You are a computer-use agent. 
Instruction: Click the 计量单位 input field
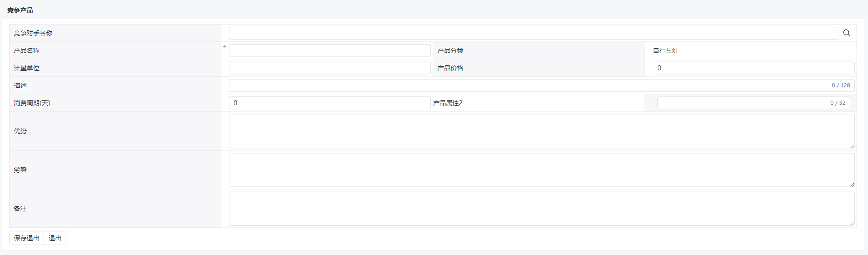(329, 68)
